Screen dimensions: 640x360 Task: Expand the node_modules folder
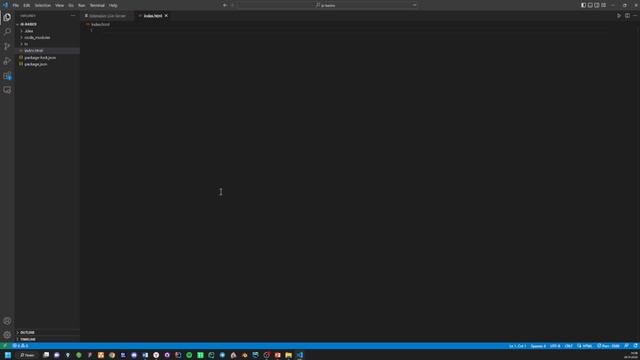47,38
